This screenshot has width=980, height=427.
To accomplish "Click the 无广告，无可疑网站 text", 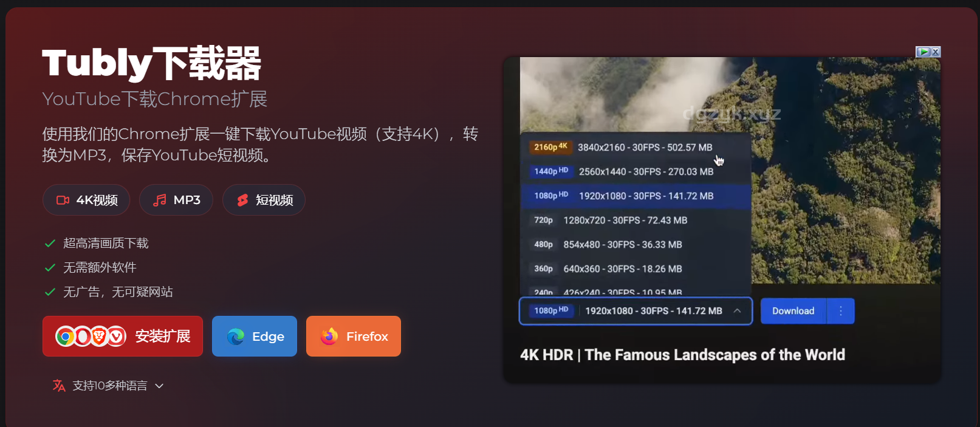I will (118, 292).
